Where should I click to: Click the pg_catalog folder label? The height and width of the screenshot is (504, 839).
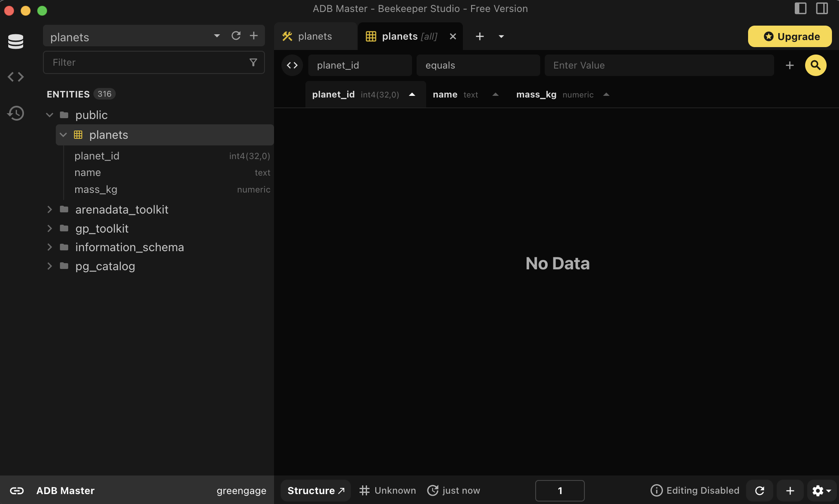point(105,266)
